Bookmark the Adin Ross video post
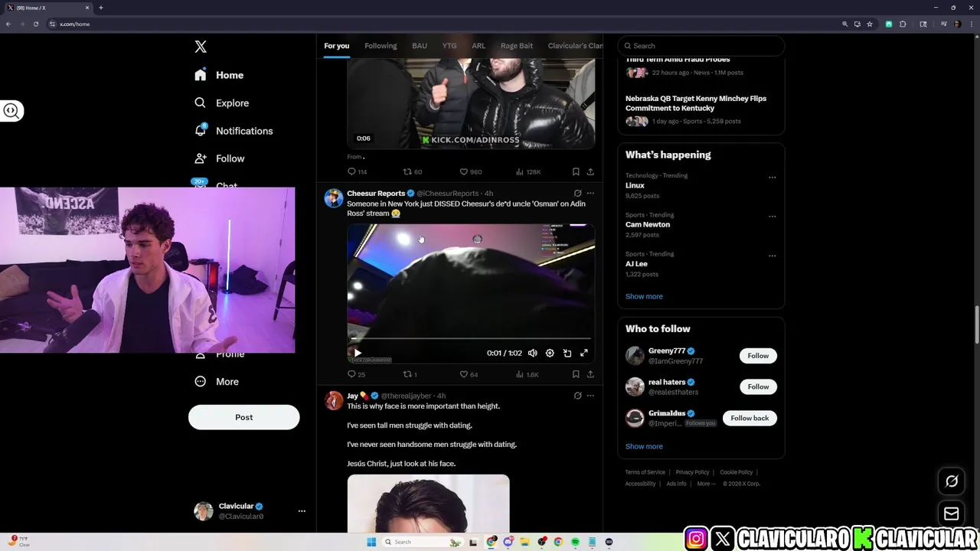Screen dimensions: 980x551 click(576, 171)
